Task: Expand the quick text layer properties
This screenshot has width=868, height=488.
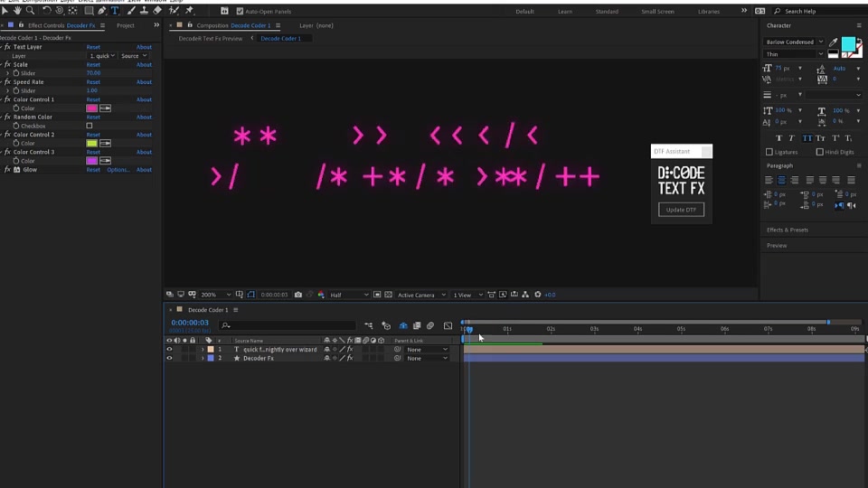Action: pyautogui.click(x=203, y=350)
